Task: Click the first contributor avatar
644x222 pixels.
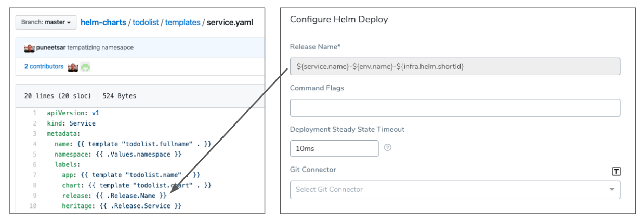Action: (73, 67)
